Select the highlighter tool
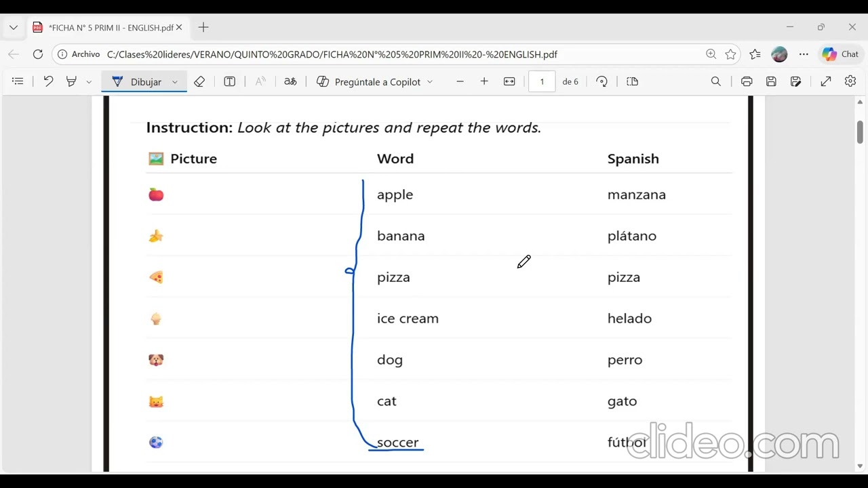This screenshot has width=868, height=488. (x=71, y=81)
